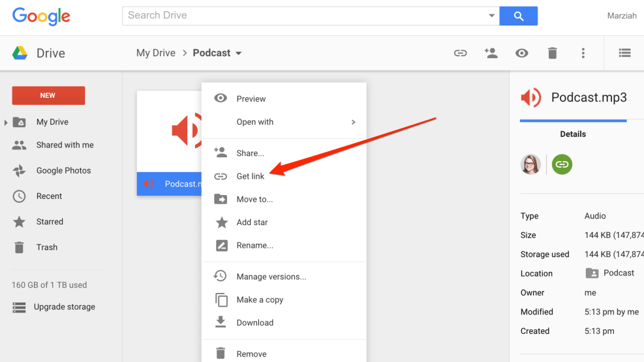Select Get link from context menu
The image size is (644, 362).
click(x=251, y=177)
